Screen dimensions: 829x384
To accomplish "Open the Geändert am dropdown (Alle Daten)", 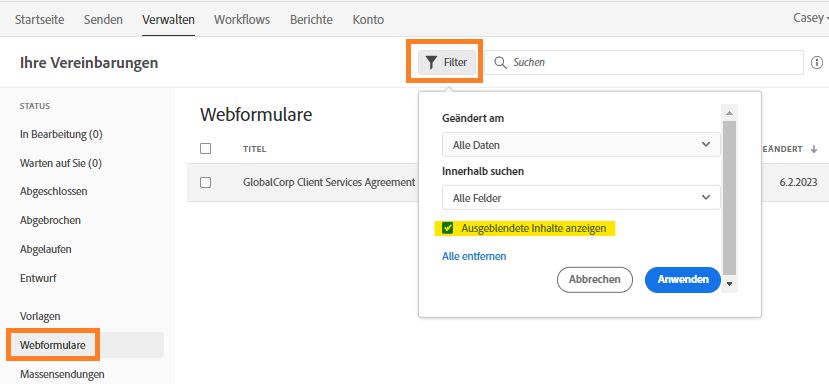I will coord(581,144).
